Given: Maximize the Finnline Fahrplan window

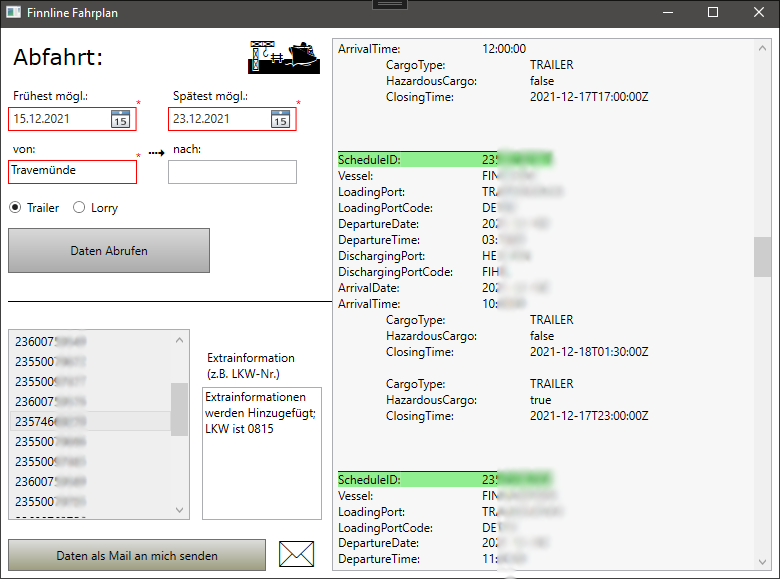Looking at the screenshot, I should coord(713,12).
